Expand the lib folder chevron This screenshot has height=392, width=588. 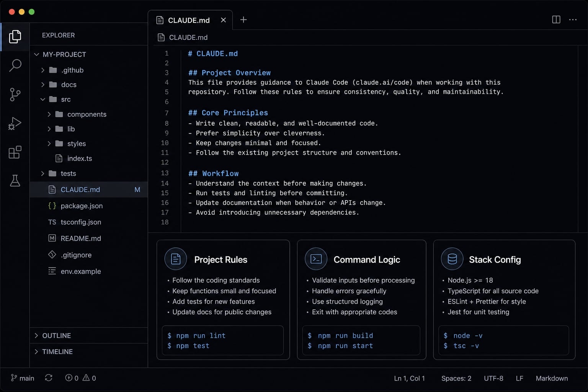point(49,129)
